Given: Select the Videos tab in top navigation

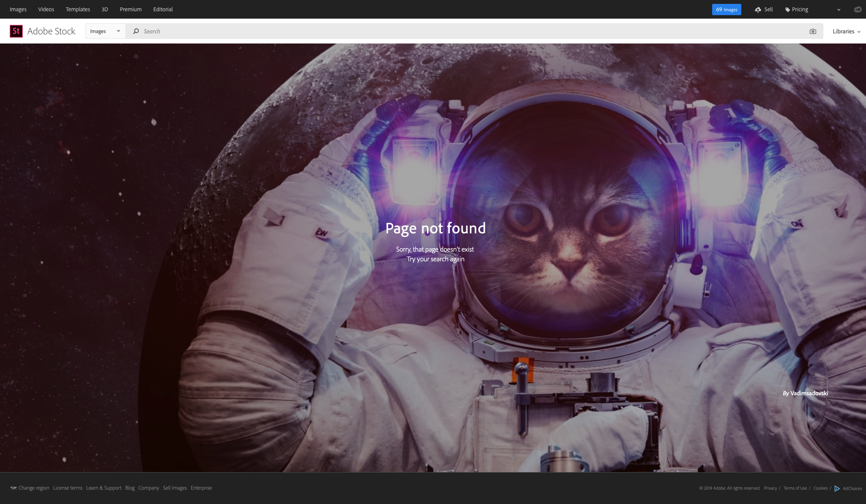Looking at the screenshot, I should [46, 9].
